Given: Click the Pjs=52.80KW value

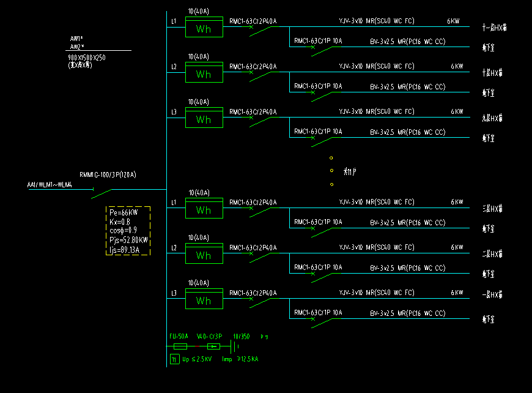Looking at the screenshot, I should coord(128,240).
